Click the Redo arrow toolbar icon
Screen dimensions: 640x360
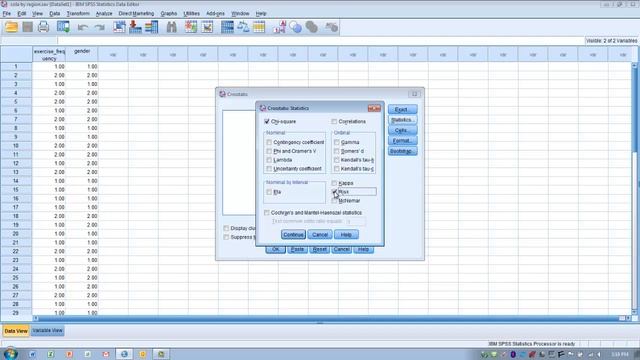click(x=100, y=28)
